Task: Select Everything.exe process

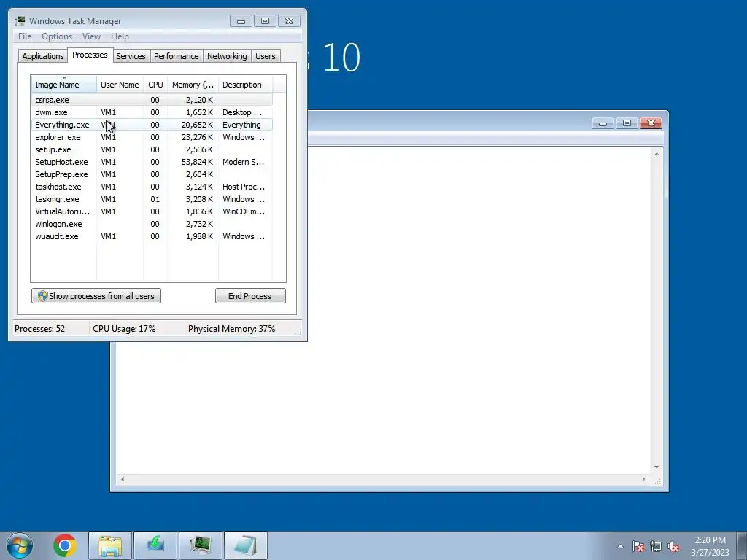Action: pyautogui.click(x=152, y=125)
